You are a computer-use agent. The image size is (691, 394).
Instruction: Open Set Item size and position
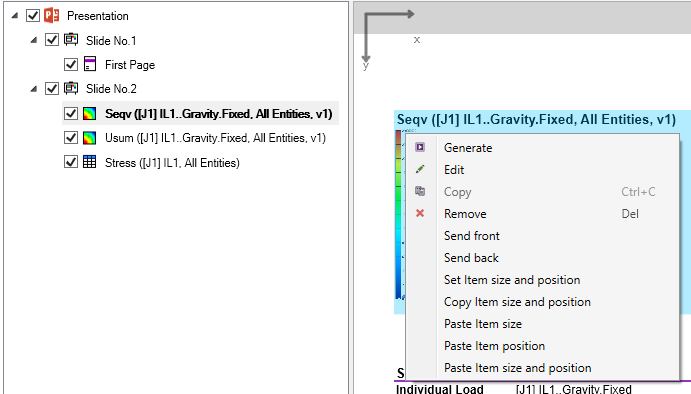pyautogui.click(x=542, y=280)
